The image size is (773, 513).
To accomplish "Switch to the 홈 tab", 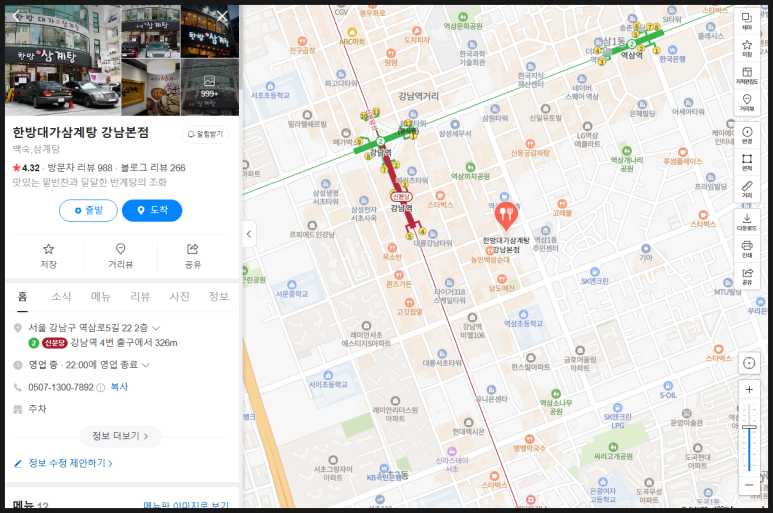I will coord(22,297).
